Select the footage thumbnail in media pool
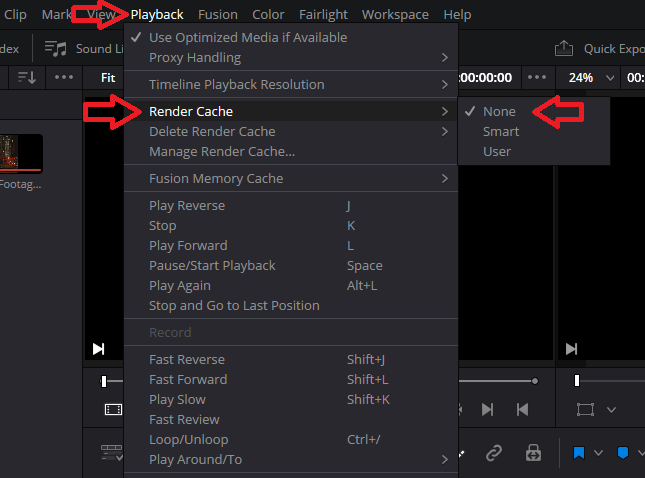 22,155
